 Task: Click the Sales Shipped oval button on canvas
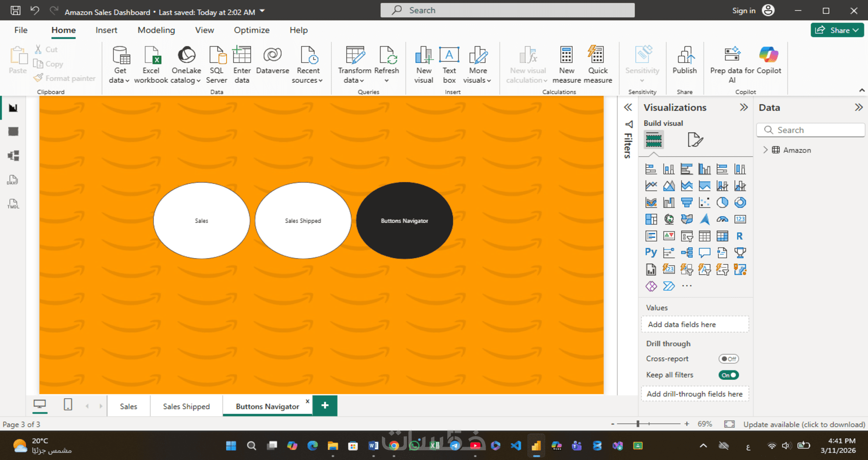[303, 221]
